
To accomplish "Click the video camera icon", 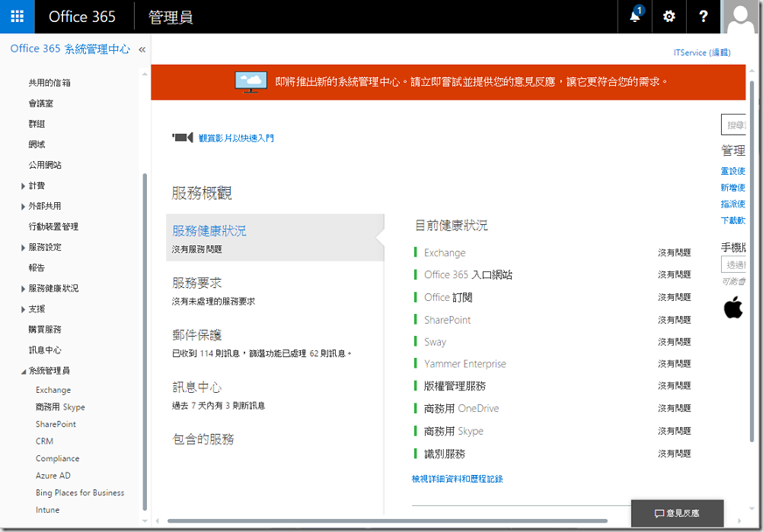I will pyautogui.click(x=182, y=137).
